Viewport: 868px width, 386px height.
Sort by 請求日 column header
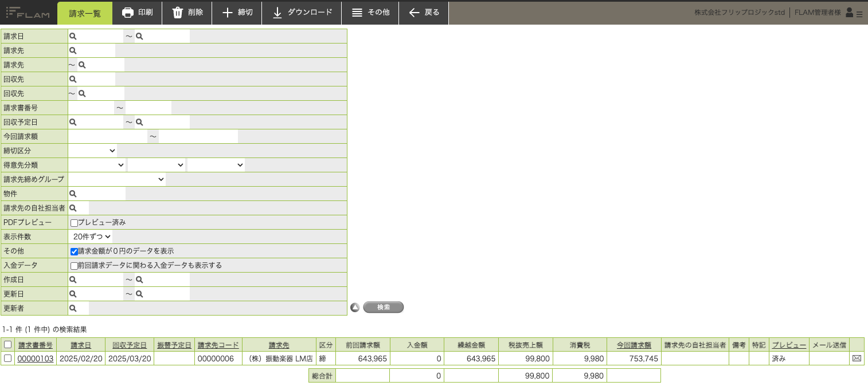pyautogui.click(x=81, y=345)
